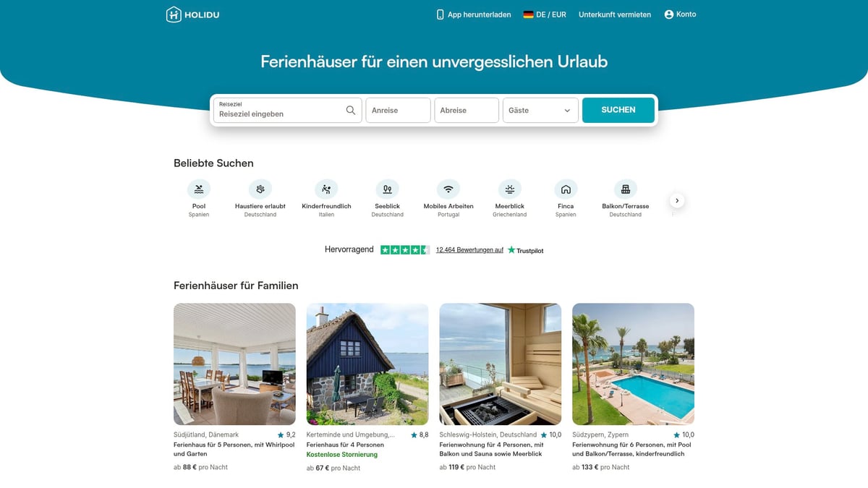Expand the Gäste dropdown
The image size is (868, 488).
(540, 111)
